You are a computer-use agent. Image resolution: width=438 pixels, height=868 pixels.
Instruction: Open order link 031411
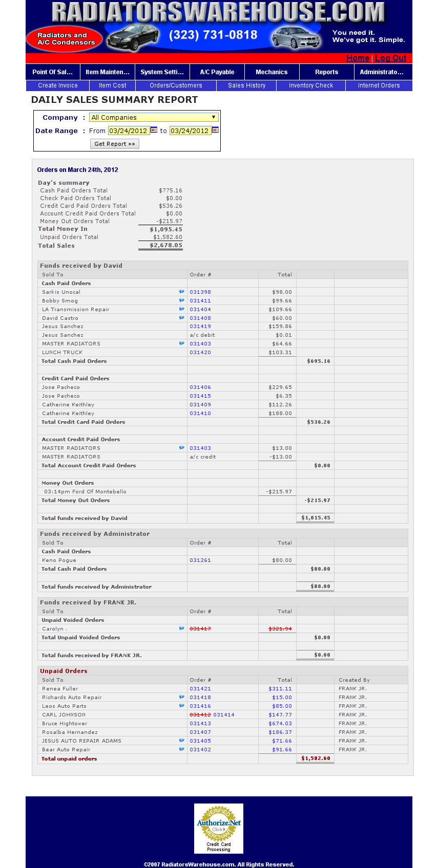click(x=200, y=301)
